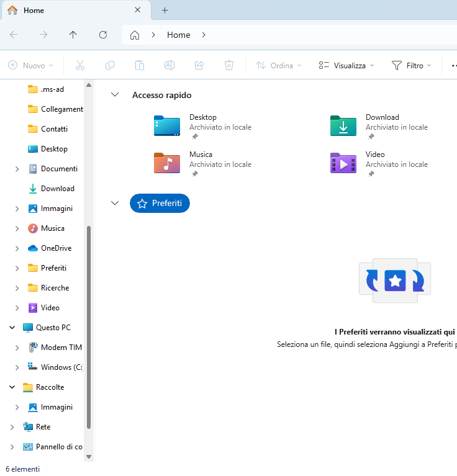Select the Collegamenti folder in sidebar
The width and height of the screenshot is (457, 476).
click(55, 109)
